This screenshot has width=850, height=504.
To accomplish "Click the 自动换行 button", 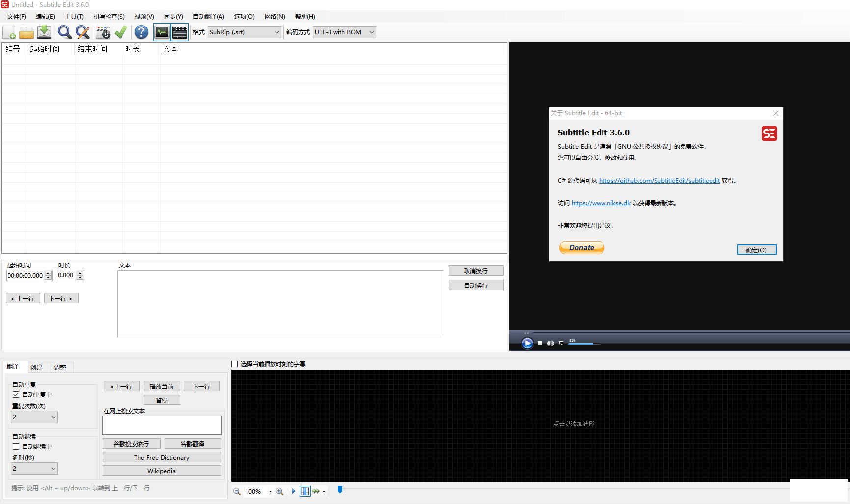I will coord(476,285).
